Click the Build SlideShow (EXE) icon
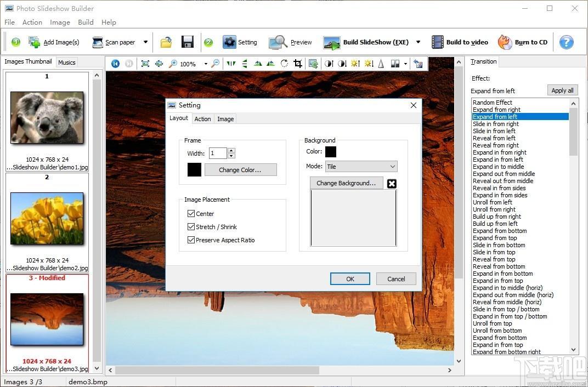Image resolution: width=588 pixels, height=387 pixels. pos(331,43)
